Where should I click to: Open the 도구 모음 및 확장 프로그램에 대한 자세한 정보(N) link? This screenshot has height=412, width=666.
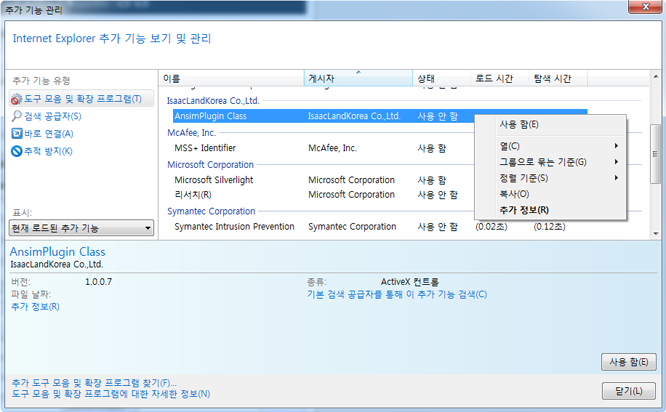pos(111,394)
